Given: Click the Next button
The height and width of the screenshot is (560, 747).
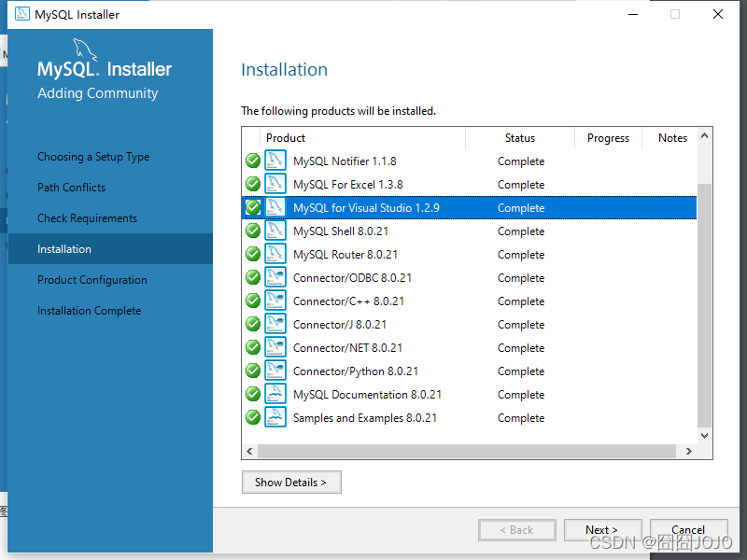Looking at the screenshot, I should tap(602, 529).
